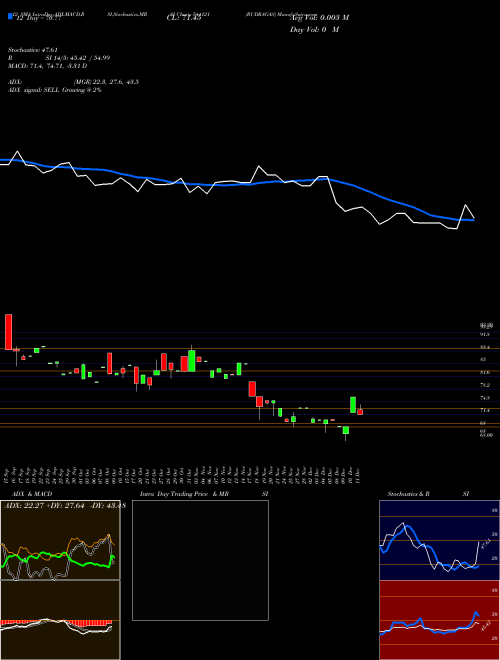
Task: Click the 78.2 price axis label
Action: pyautogui.click(x=485, y=385)
